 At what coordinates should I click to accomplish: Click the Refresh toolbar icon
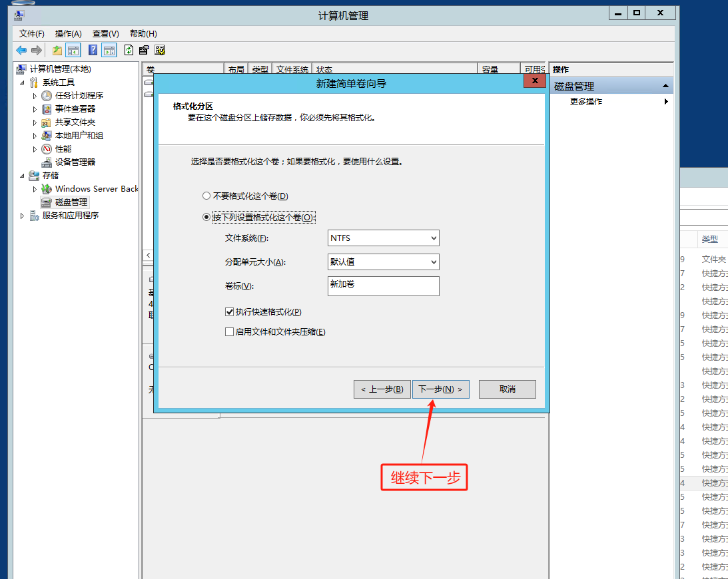point(129,50)
